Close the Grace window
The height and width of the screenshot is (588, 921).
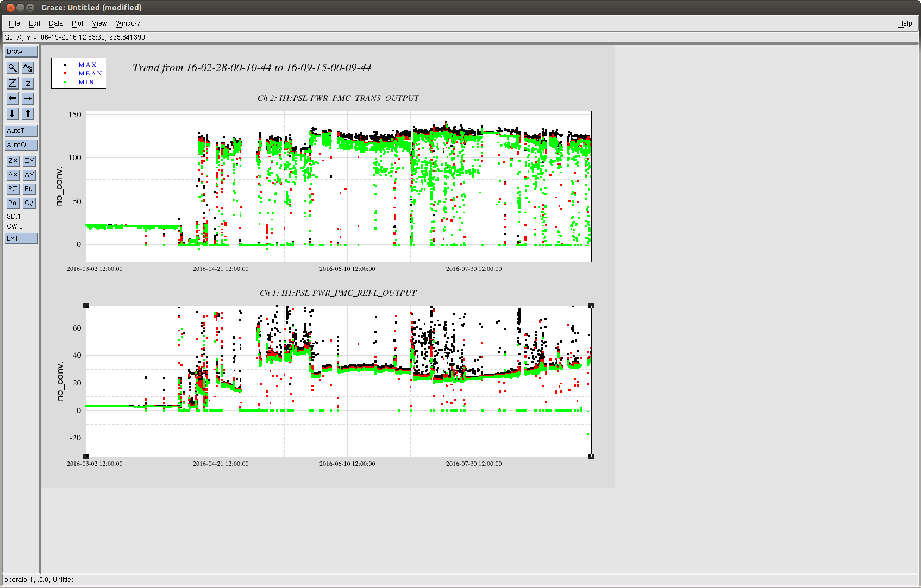pos(10,8)
